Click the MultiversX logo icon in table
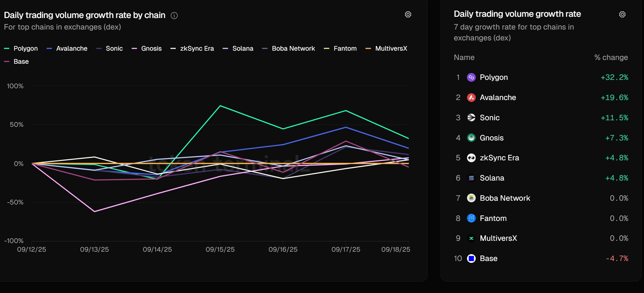 tap(471, 238)
